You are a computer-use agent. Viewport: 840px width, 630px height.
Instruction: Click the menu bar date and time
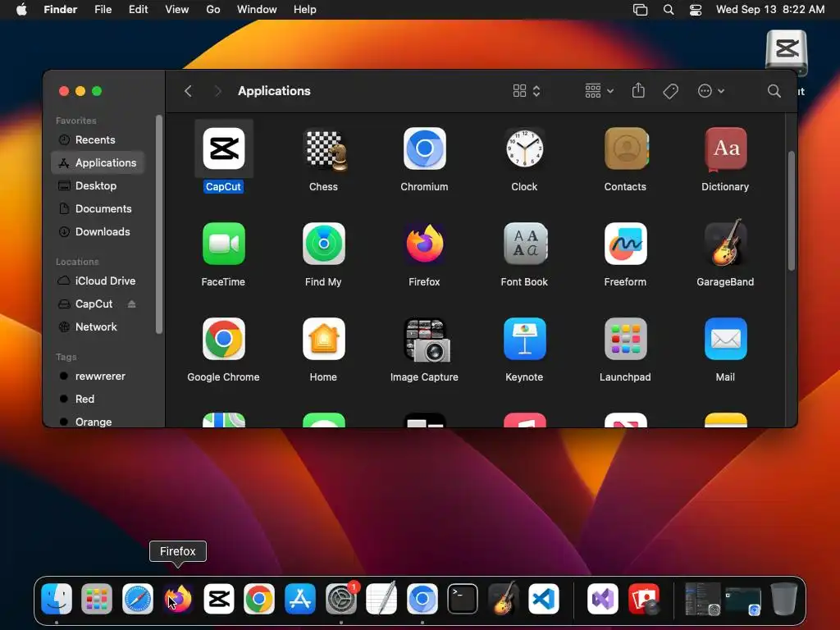[x=769, y=9]
